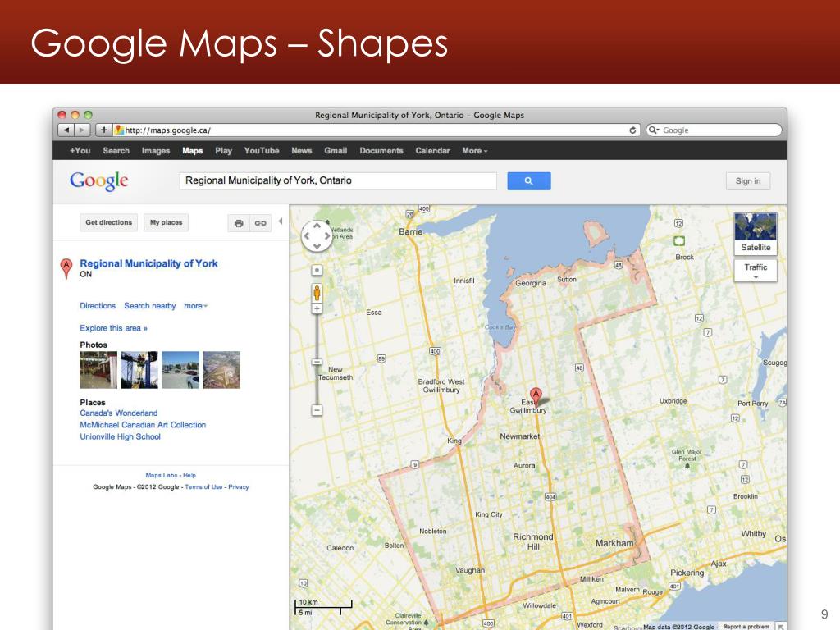The width and height of the screenshot is (840, 630).
Task: Open Calendar in the Google bar
Action: point(432,151)
